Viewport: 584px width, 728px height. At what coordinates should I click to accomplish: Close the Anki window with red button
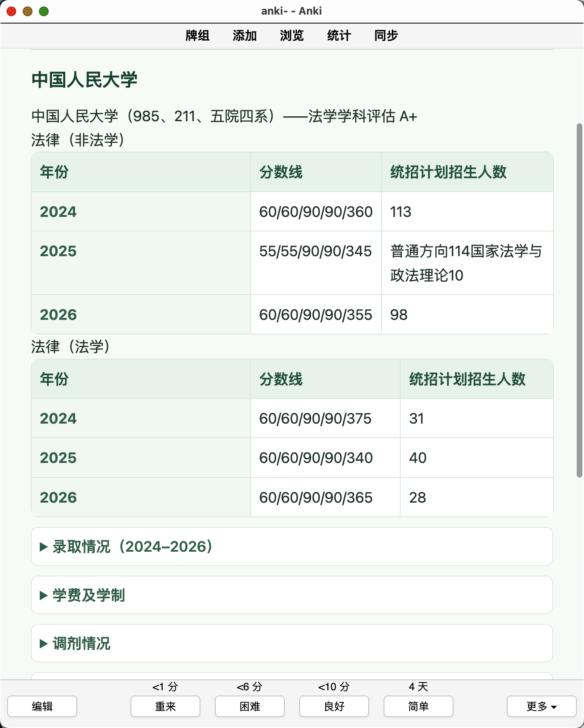click(11, 11)
